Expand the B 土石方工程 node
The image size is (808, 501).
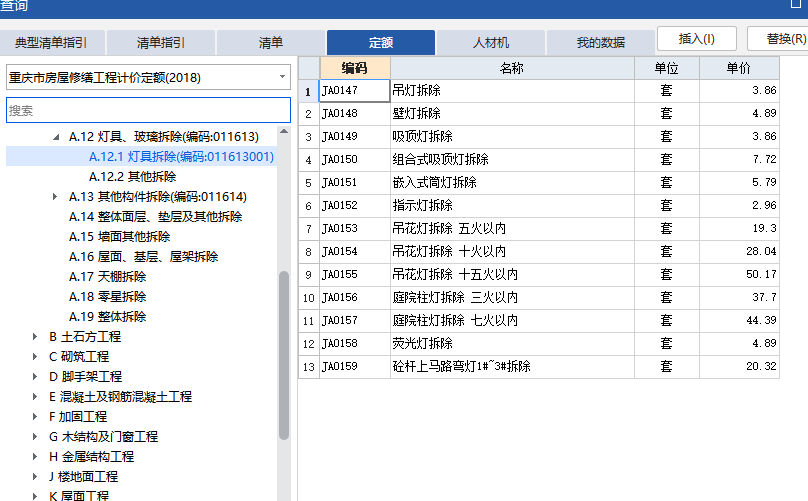pyautogui.click(x=35, y=337)
